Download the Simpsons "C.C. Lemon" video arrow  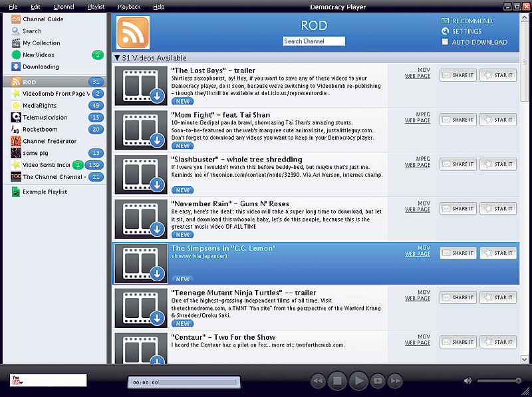coord(157,273)
